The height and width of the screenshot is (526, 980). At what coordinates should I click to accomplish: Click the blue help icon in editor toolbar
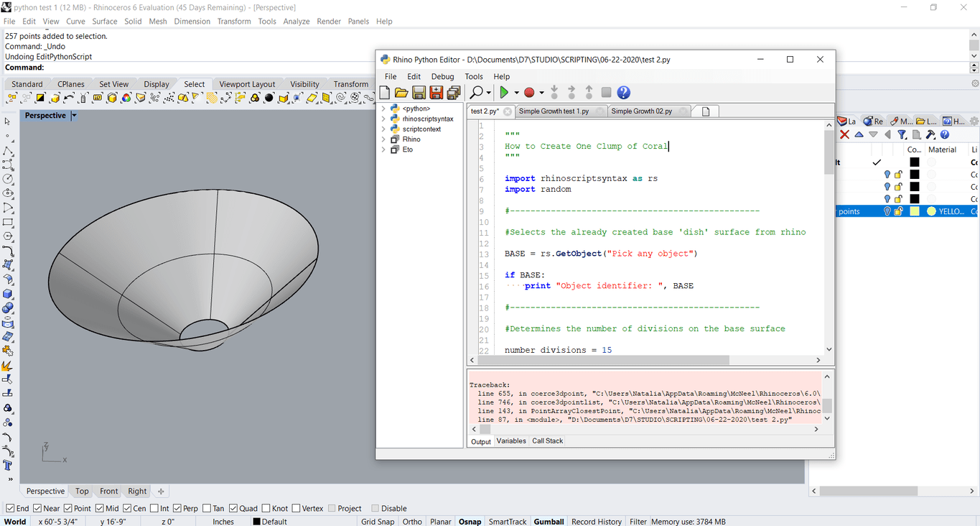(623, 93)
